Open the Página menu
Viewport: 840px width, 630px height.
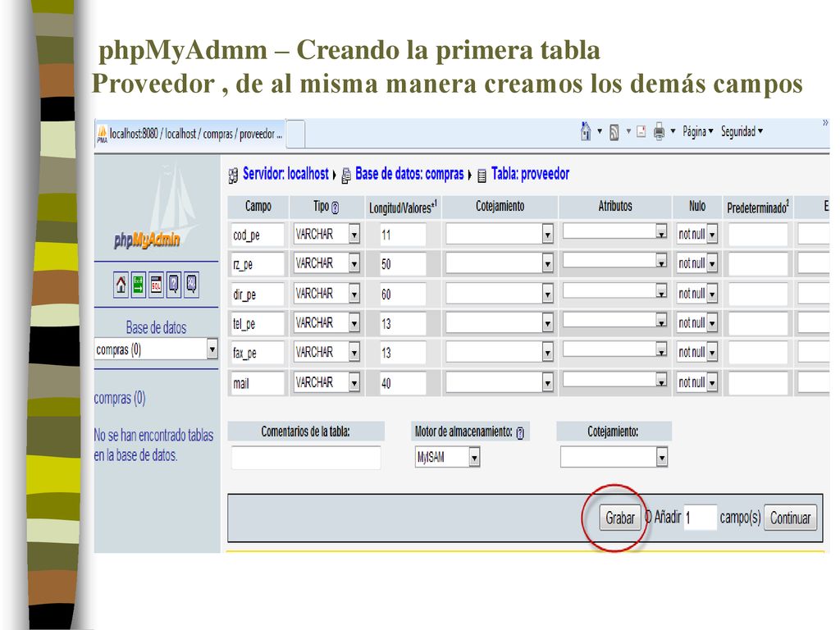[697, 131]
